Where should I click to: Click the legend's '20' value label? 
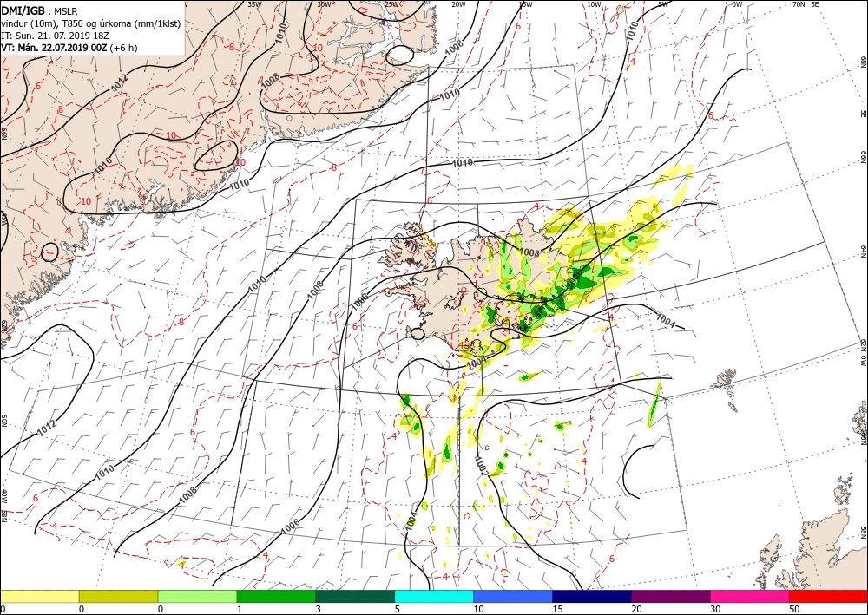(x=636, y=610)
